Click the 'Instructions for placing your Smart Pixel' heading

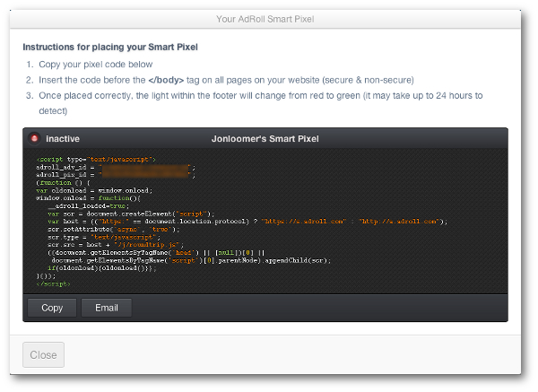tap(110, 47)
